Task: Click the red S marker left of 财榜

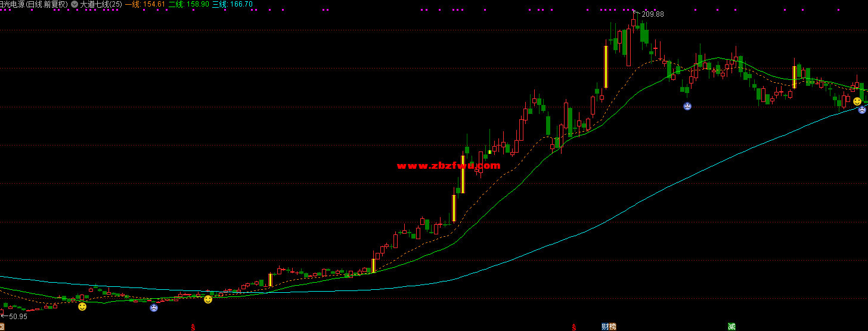Action: pyautogui.click(x=573, y=327)
